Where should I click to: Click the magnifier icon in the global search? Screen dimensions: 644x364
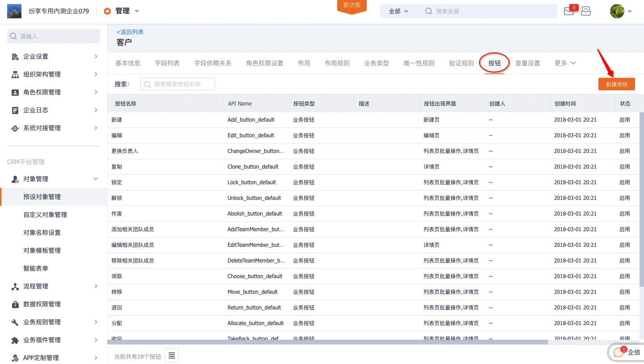click(429, 11)
